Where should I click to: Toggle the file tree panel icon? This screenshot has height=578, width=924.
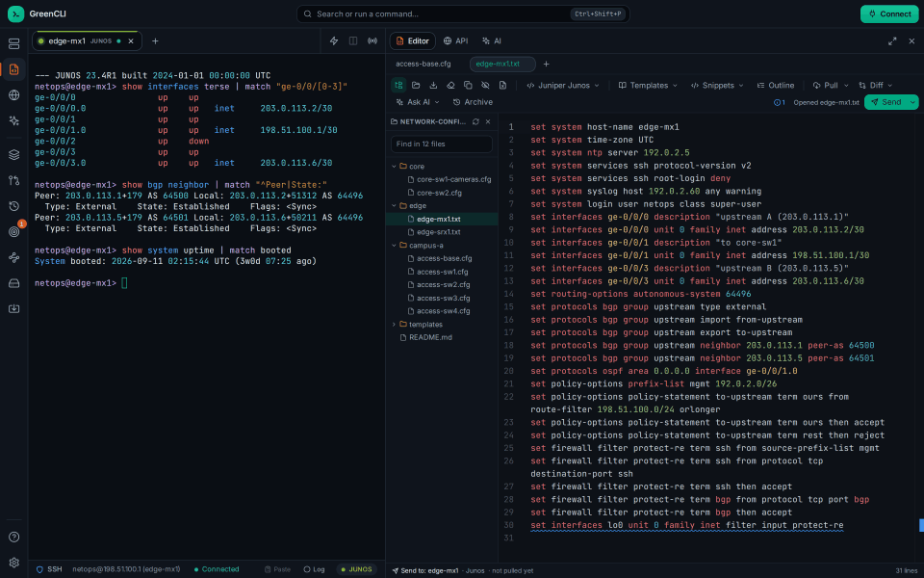pos(398,85)
